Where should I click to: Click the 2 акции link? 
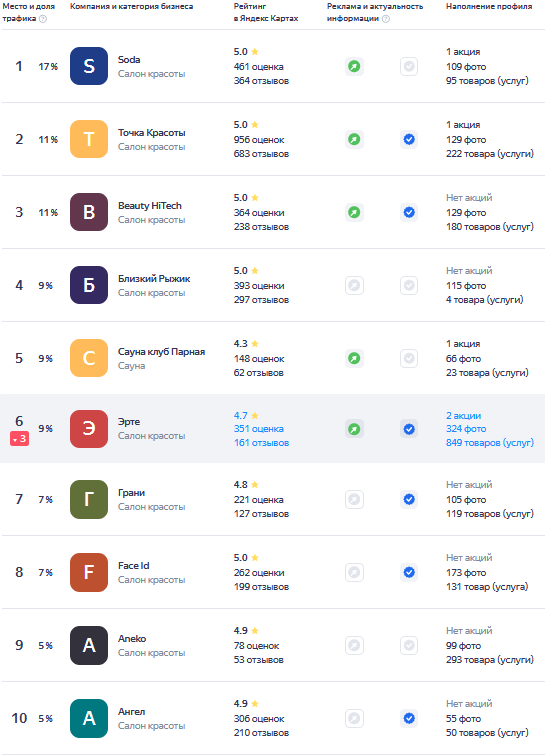point(463,416)
